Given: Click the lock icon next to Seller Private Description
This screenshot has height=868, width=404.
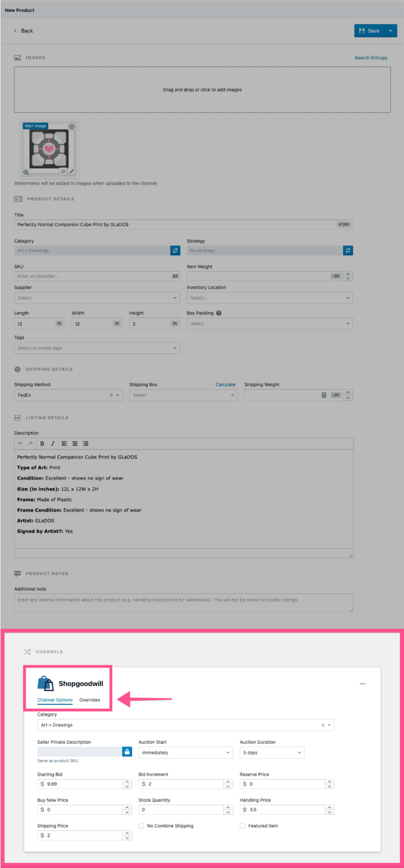Looking at the screenshot, I should 127,752.
